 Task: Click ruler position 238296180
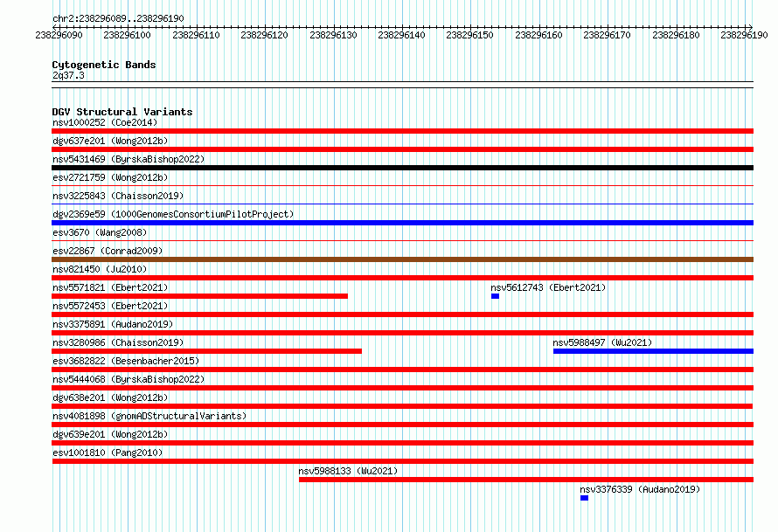pyautogui.click(x=676, y=35)
